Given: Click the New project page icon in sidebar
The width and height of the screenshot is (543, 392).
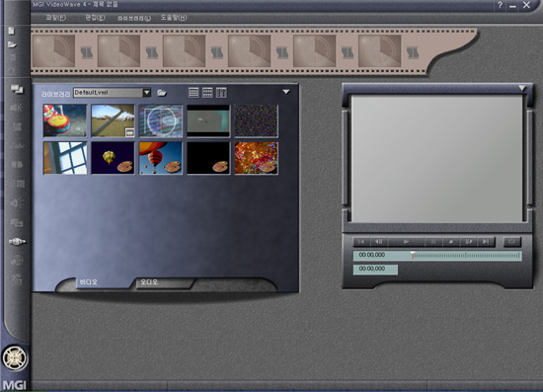Looking at the screenshot, I should coord(12,31).
